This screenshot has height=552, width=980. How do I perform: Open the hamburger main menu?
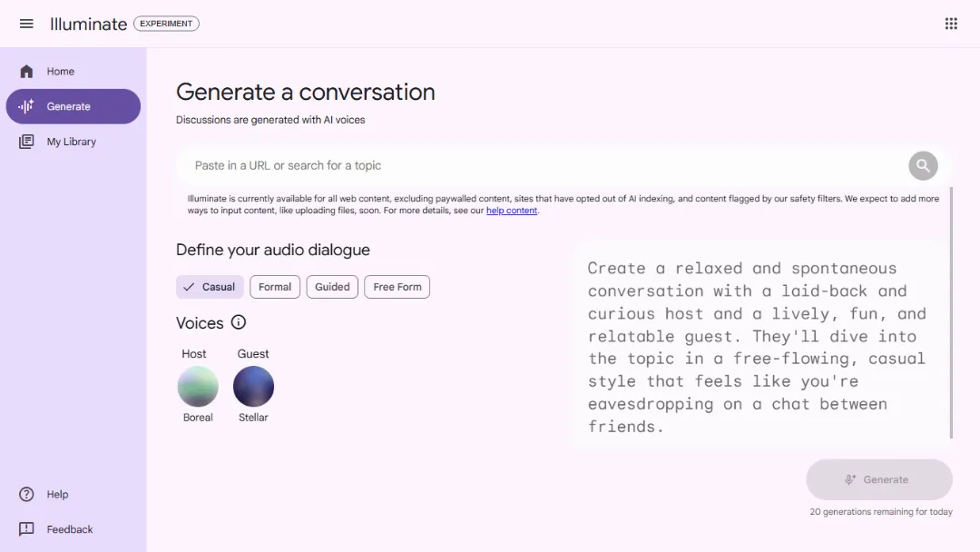[26, 24]
